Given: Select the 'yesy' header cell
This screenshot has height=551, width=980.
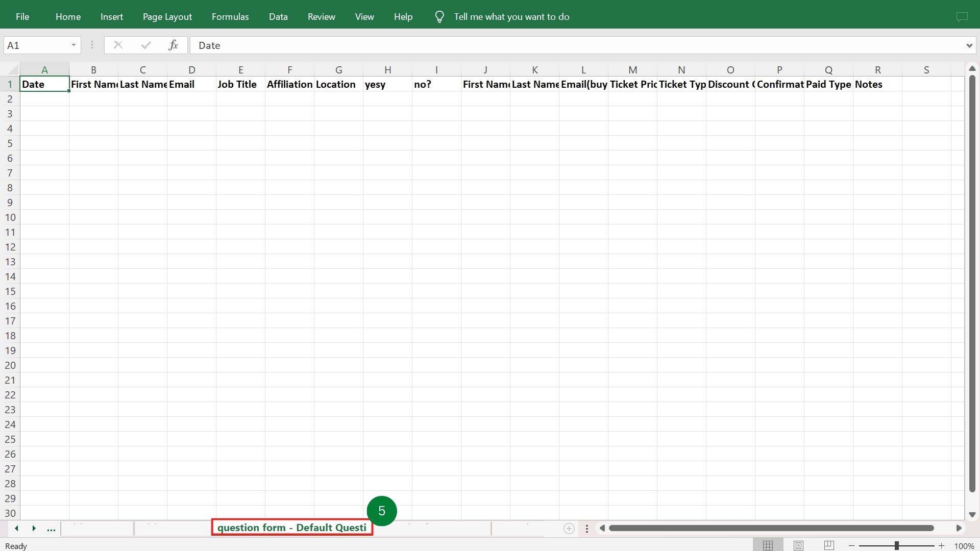Looking at the screenshot, I should [x=387, y=84].
